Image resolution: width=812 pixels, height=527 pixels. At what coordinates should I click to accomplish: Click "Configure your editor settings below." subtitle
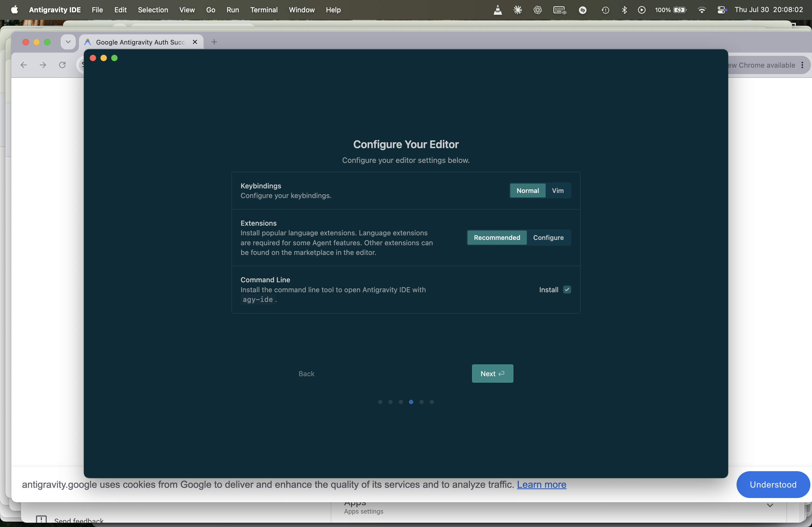406,160
